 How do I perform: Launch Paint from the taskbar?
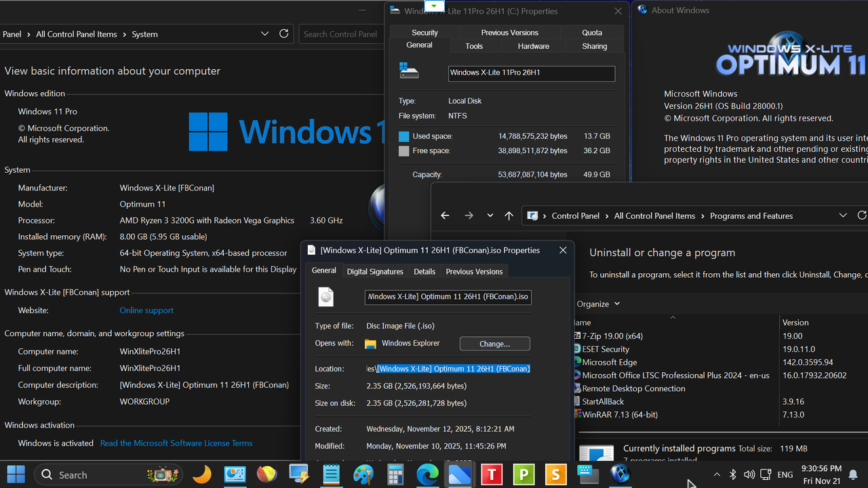(363, 474)
